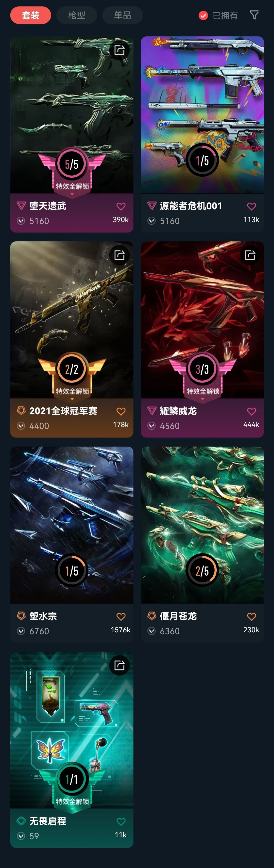Tap heart icon for 偃月苍龙
The width and height of the screenshot is (274, 868).
251,616
